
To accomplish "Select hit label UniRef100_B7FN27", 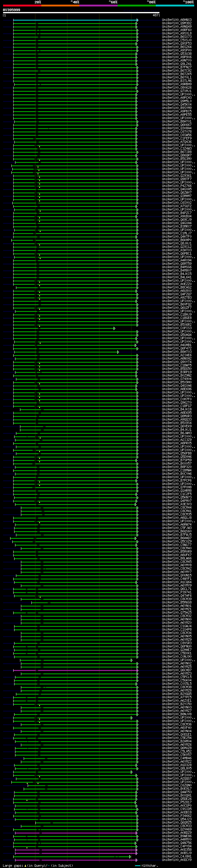I will pos(177,67).
